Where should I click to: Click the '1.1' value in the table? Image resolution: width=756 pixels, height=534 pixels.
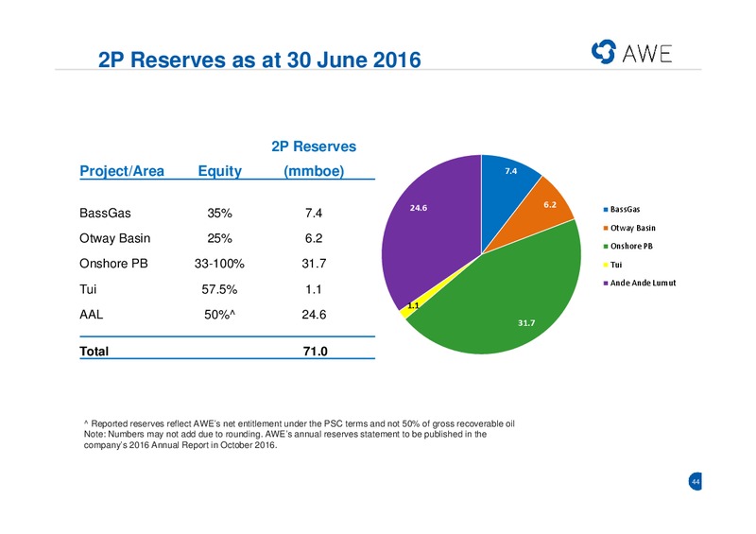pos(314,289)
